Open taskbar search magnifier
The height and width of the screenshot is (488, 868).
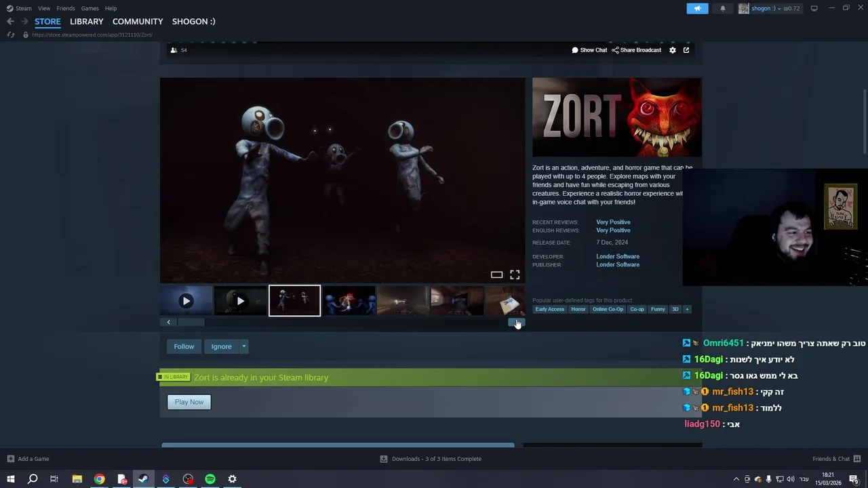[32, 479]
